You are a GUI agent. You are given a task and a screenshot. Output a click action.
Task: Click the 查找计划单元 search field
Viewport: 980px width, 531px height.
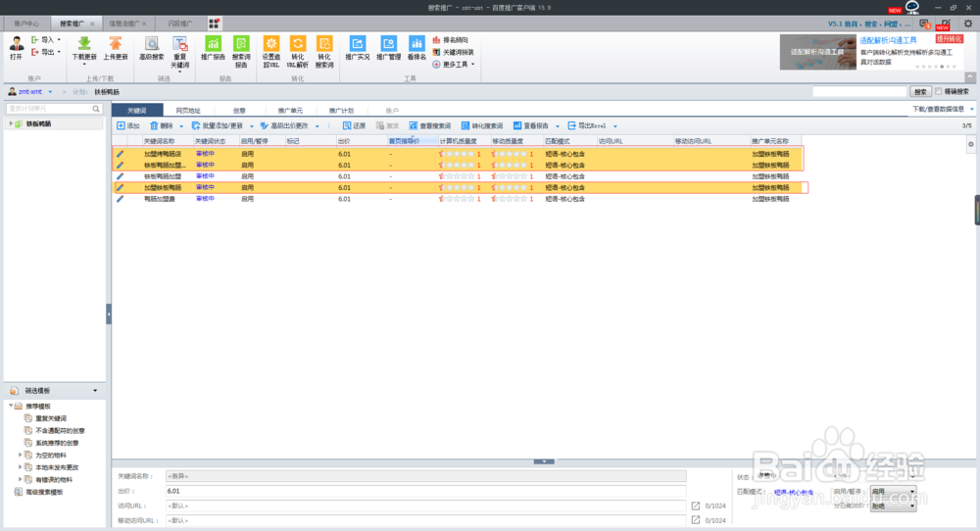[x=49, y=109]
